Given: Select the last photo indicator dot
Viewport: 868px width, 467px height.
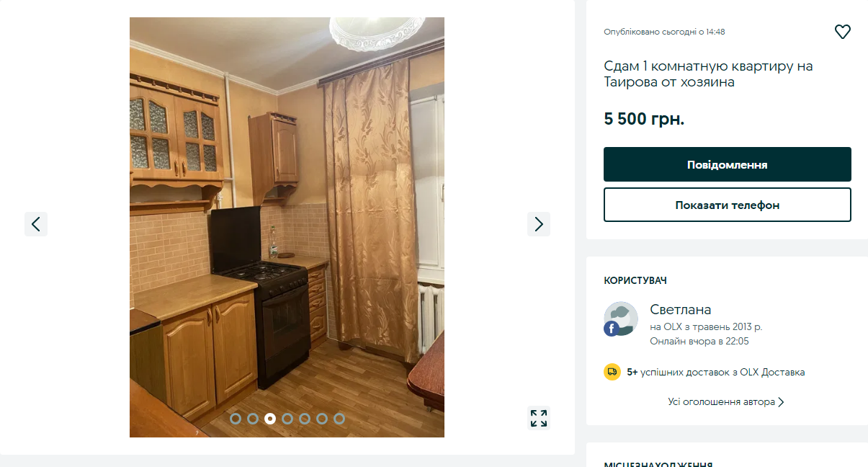Looking at the screenshot, I should tap(339, 418).
